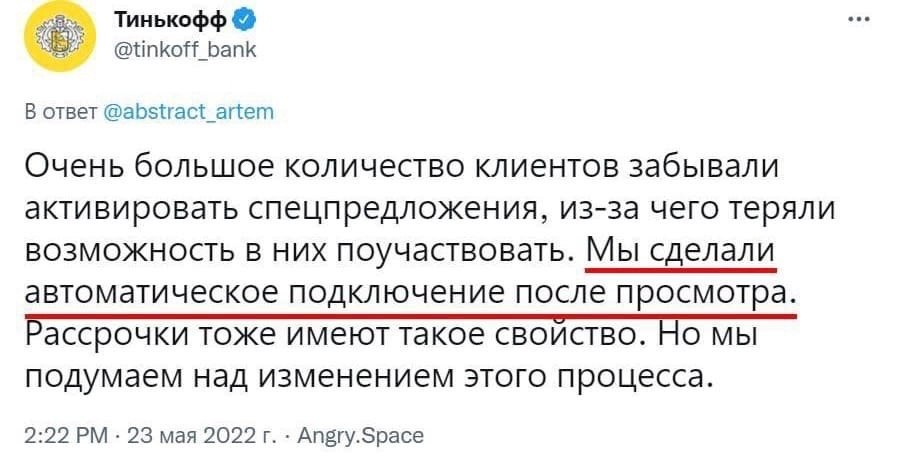Open the three-dot more options menu

(858, 19)
